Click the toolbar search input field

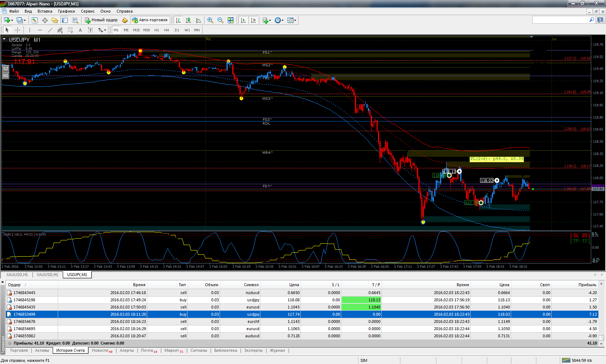point(561,20)
